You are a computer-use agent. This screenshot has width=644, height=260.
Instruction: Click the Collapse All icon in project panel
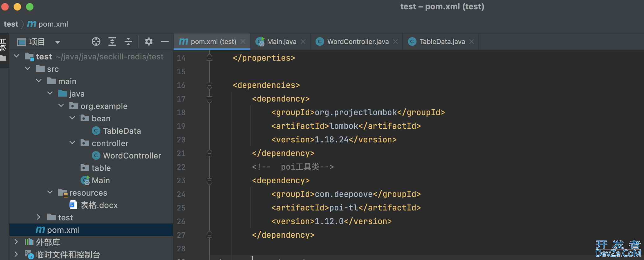pos(128,41)
